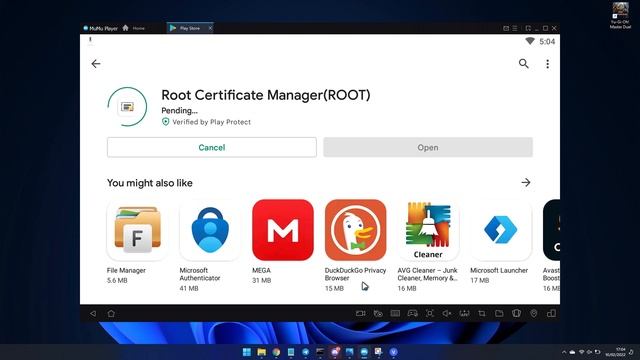Open File Explorer from the taskbar

(x=262, y=352)
